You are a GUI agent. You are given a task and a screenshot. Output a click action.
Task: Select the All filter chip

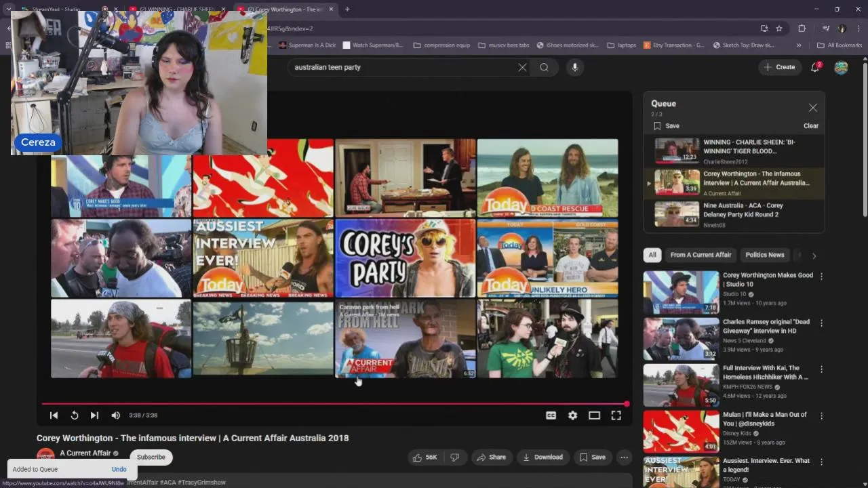click(x=652, y=255)
